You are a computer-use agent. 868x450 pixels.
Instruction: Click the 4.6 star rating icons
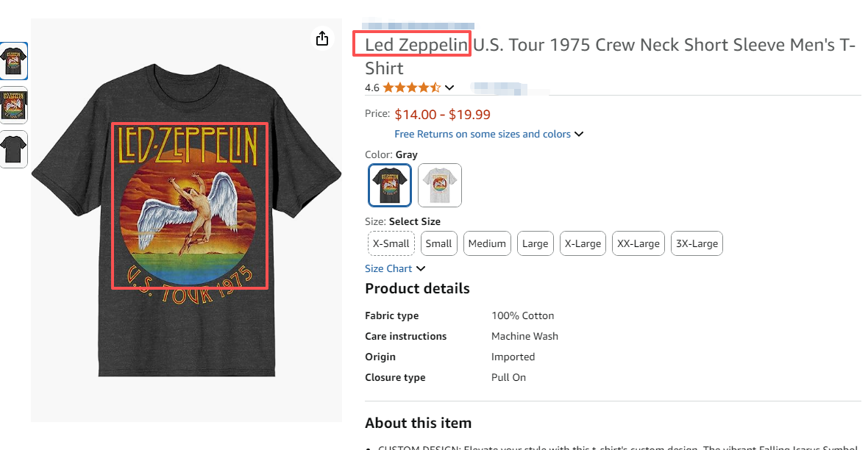pyautogui.click(x=411, y=87)
